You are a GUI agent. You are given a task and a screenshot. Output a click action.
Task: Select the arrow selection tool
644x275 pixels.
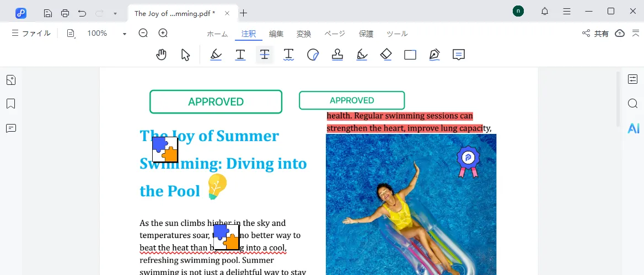click(x=186, y=55)
